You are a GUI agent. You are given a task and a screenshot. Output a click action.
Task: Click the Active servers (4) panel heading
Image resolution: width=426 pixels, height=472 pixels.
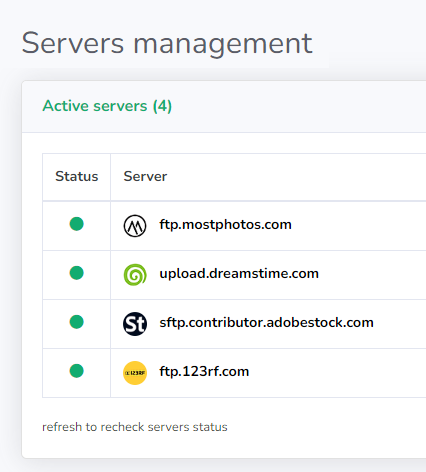(x=107, y=106)
